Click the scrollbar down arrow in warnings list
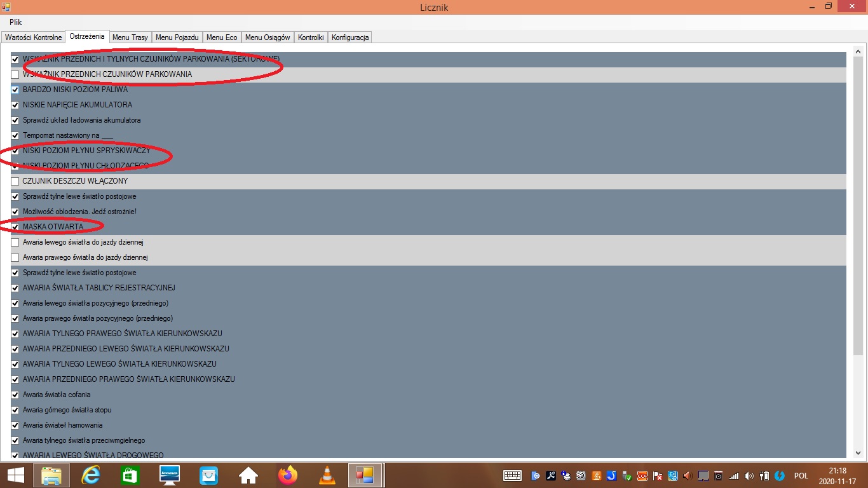Screen dimensions: 868x488 tap(858, 453)
